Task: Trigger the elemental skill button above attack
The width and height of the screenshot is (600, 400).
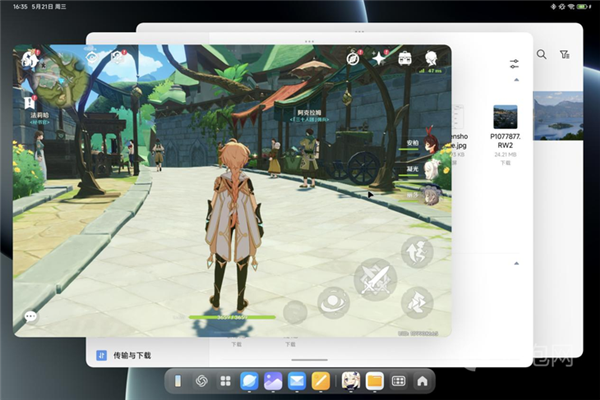Action: pyautogui.click(x=416, y=251)
